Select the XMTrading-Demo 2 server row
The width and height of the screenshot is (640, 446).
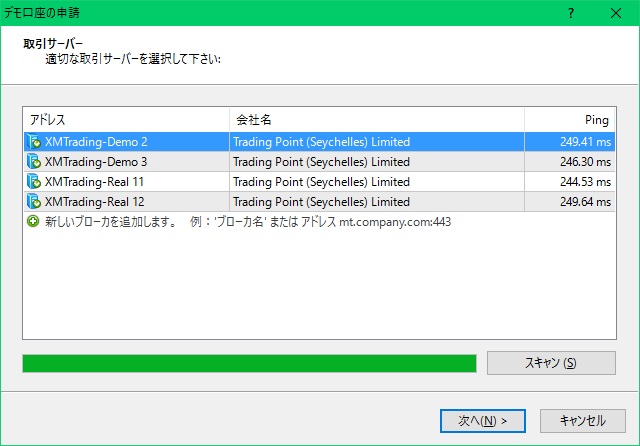319,142
